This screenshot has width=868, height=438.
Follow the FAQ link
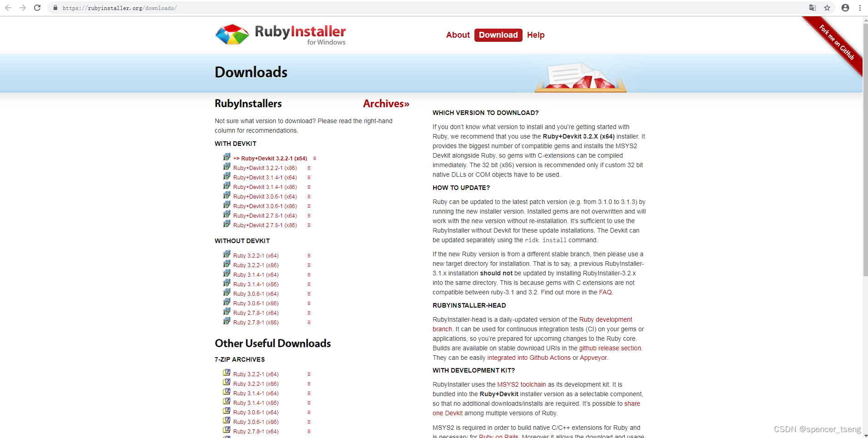(605, 292)
